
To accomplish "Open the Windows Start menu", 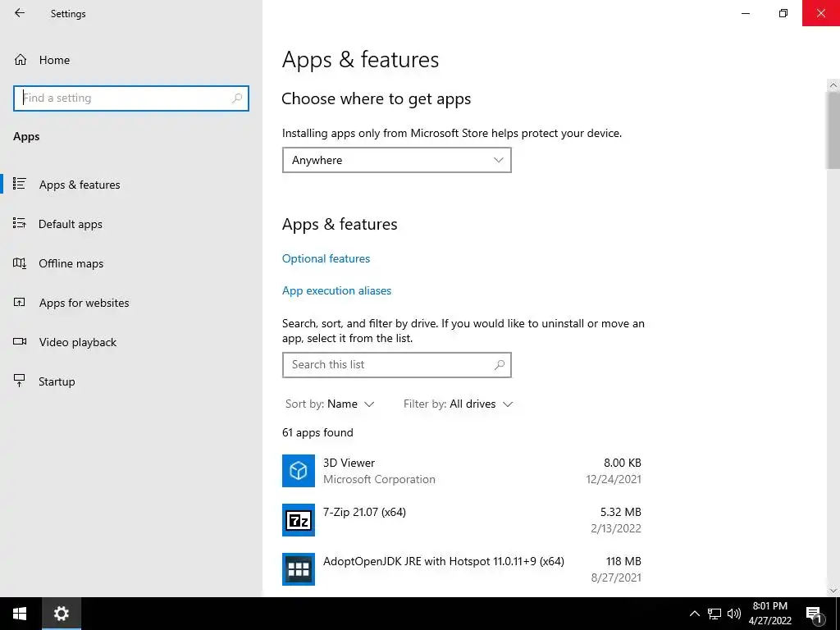I will pos(21,614).
